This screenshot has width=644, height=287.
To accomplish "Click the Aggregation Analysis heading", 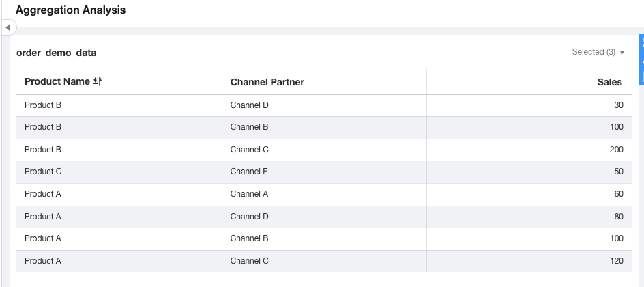I will [x=70, y=10].
